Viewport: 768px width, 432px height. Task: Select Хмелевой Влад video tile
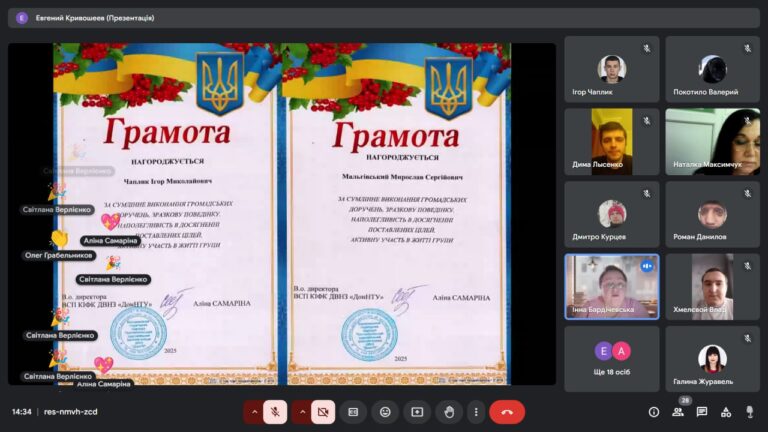pyautogui.click(x=712, y=287)
